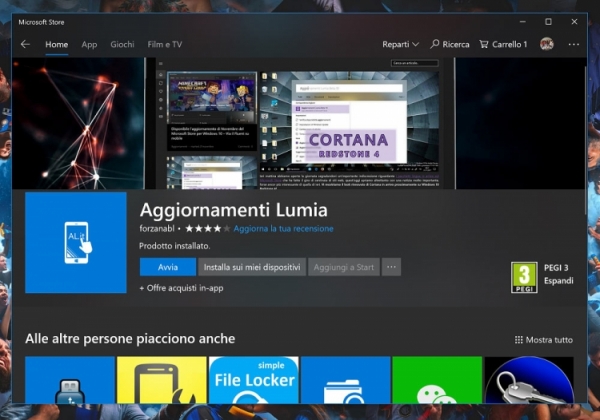600x420 pixels.
Task: Go back with the arrow icon
Action: [25, 44]
